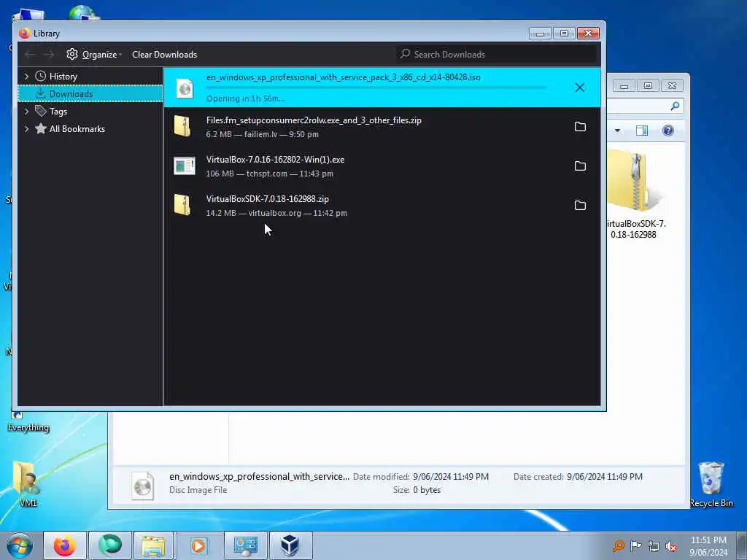Click the search magnifier in Library toolbar
The image size is (747, 560).
405,54
